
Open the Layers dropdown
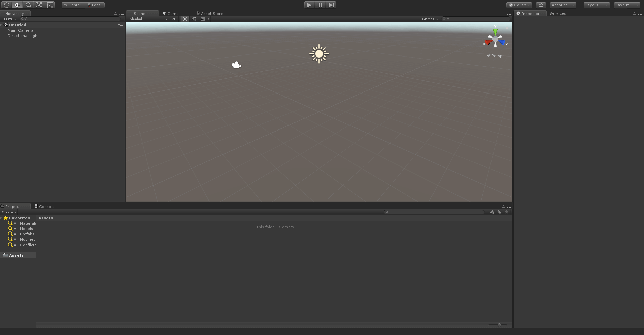click(x=597, y=5)
